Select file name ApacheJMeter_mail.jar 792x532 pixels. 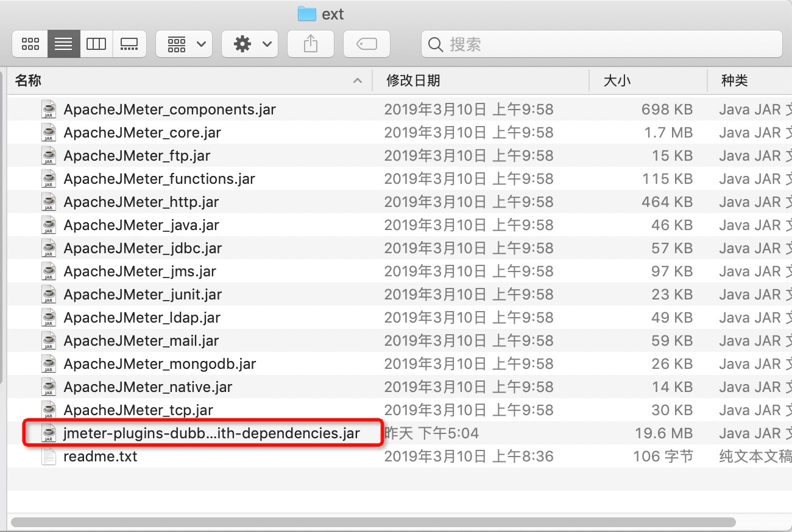141,341
